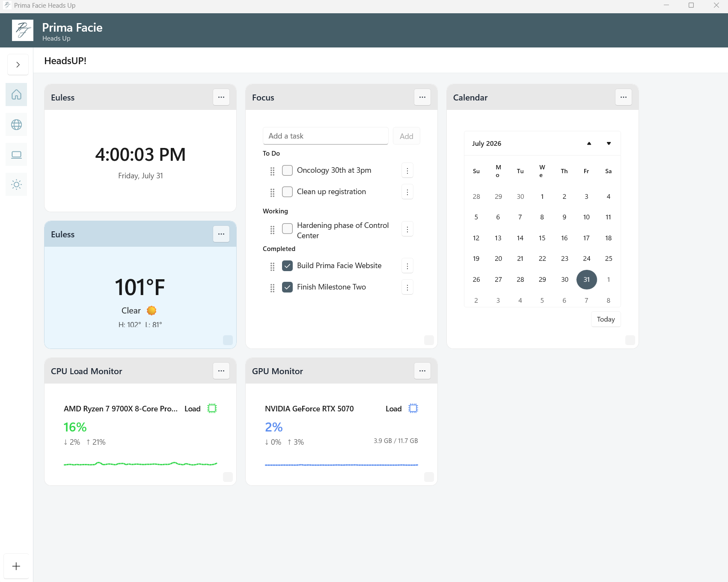This screenshot has width=728, height=582.
Task: Select July 19 in the calendar
Action: [476, 259]
